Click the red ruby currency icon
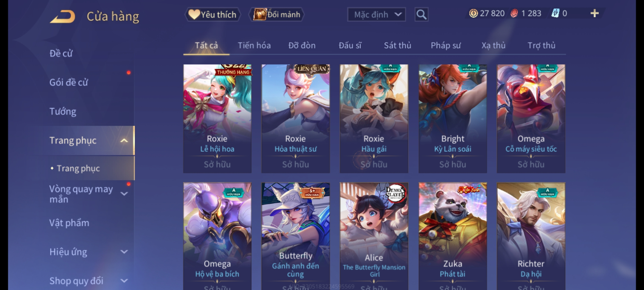644x290 pixels. 514,13
